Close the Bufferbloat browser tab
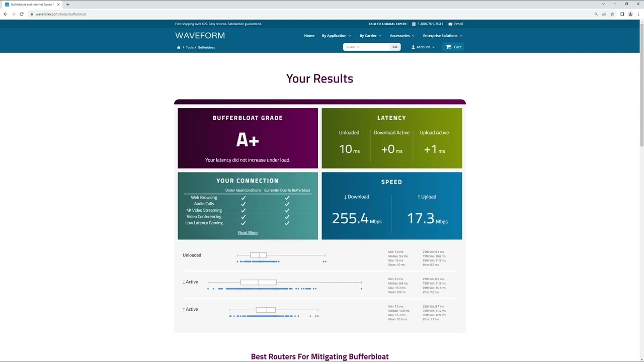 click(x=58, y=5)
